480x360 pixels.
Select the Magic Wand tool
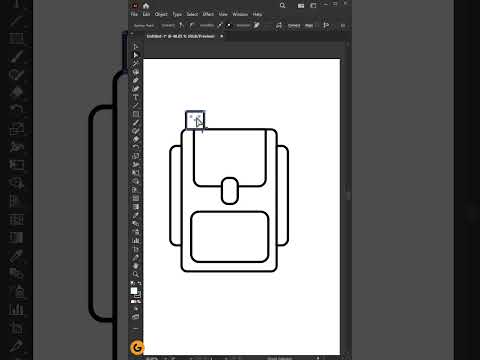136,63
